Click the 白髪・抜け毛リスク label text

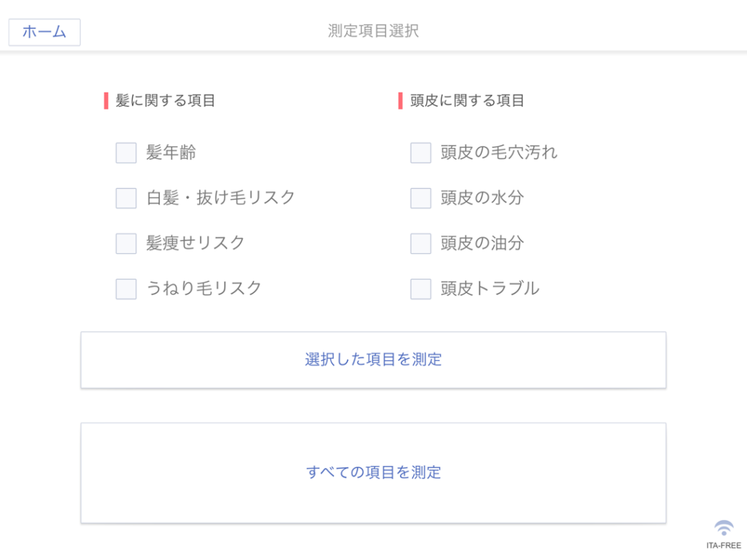[x=221, y=198]
